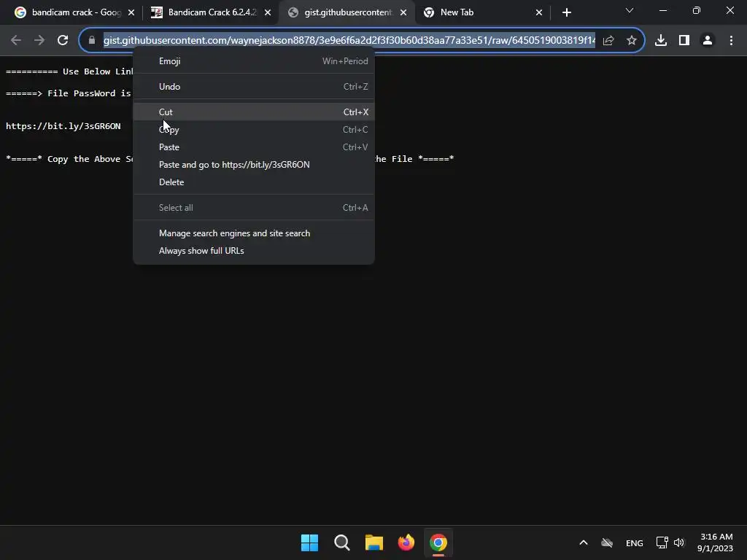This screenshot has width=747, height=560.
Task: Select Cut from the context menu
Action: pos(254,112)
